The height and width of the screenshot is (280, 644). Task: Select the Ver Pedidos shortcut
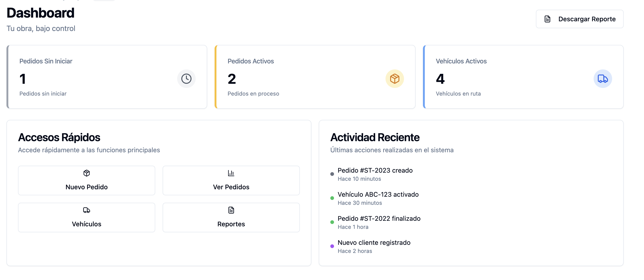pyautogui.click(x=231, y=180)
